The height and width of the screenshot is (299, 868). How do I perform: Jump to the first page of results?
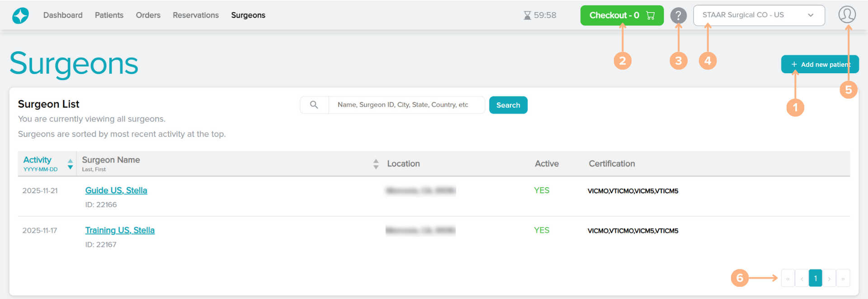788,279
